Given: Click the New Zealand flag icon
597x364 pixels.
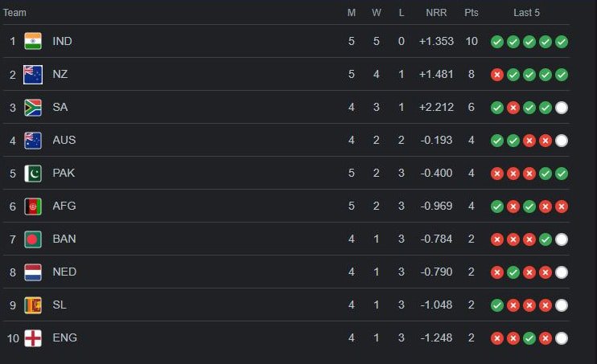Looking at the screenshot, I should pyautogui.click(x=33, y=74).
